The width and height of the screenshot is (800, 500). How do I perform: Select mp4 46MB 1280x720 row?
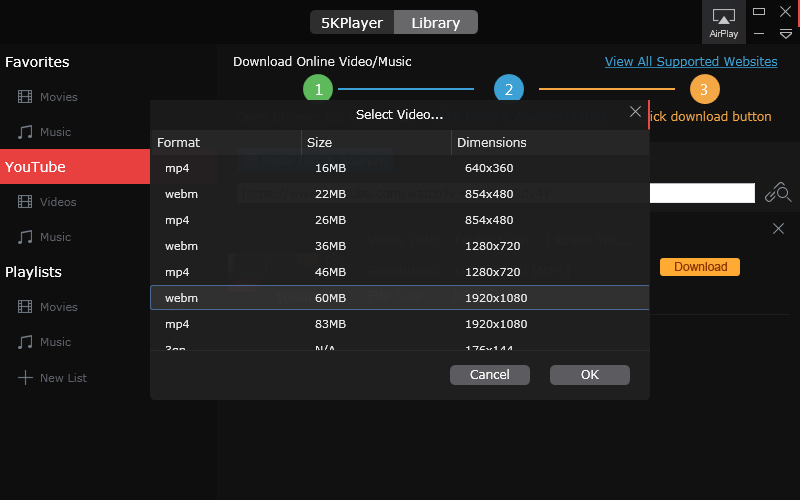point(400,272)
